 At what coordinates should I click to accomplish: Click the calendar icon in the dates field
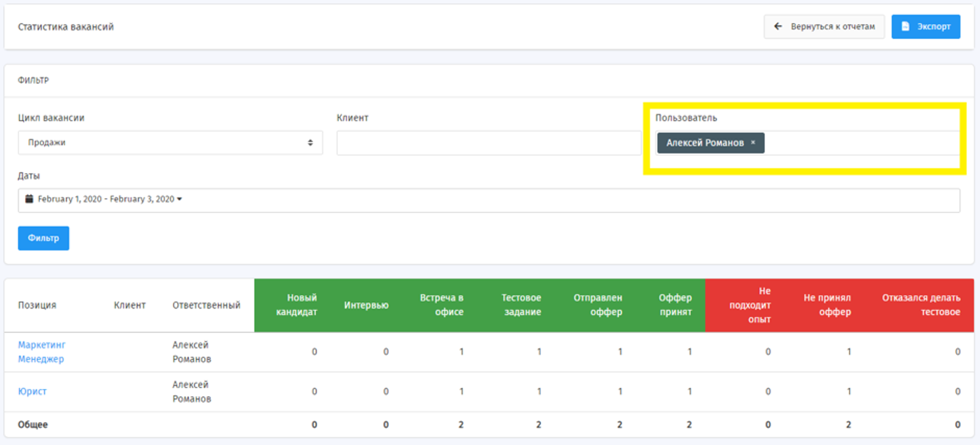29,199
